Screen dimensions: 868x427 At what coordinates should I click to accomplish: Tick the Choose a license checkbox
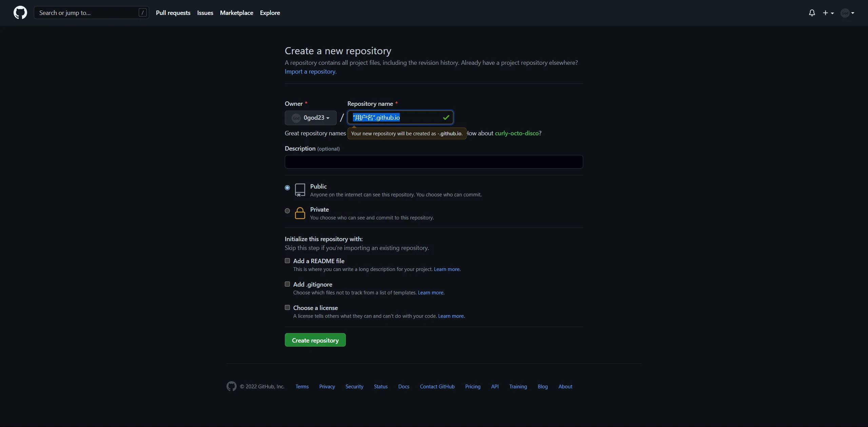(x=287, y=307)
